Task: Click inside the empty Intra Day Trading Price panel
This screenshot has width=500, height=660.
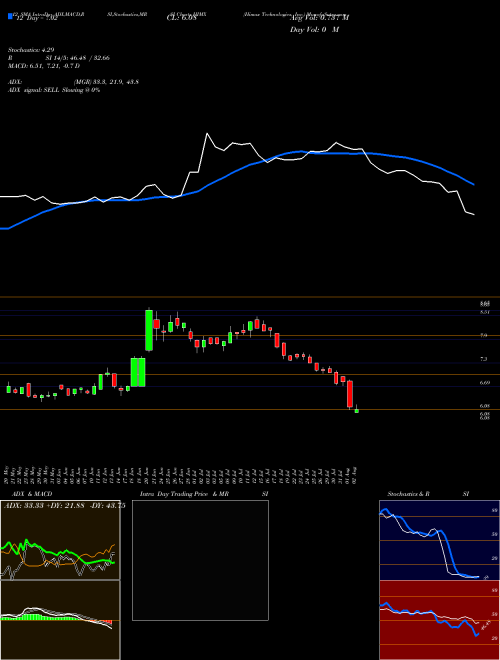Action: point(200,560)
